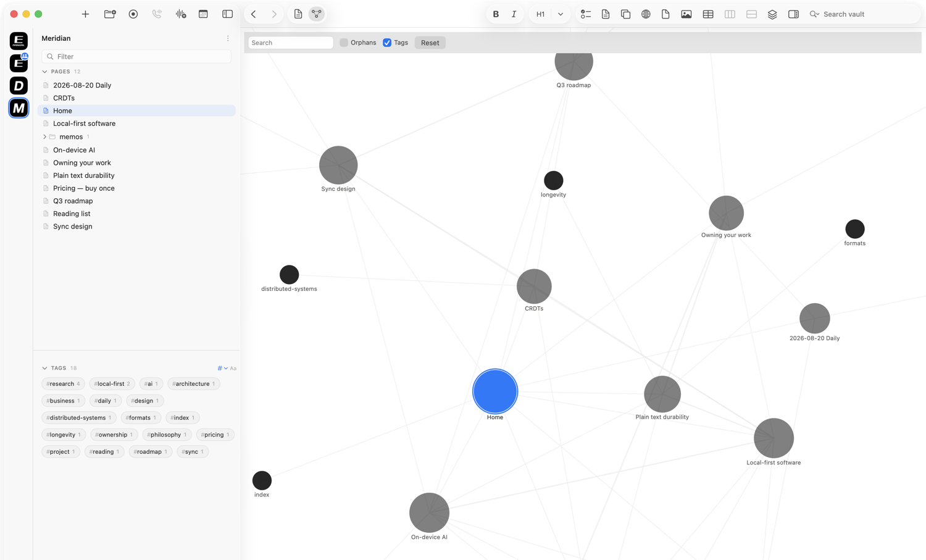Filter by #research tag
This screenshot has height=560, width=926.
63,384
